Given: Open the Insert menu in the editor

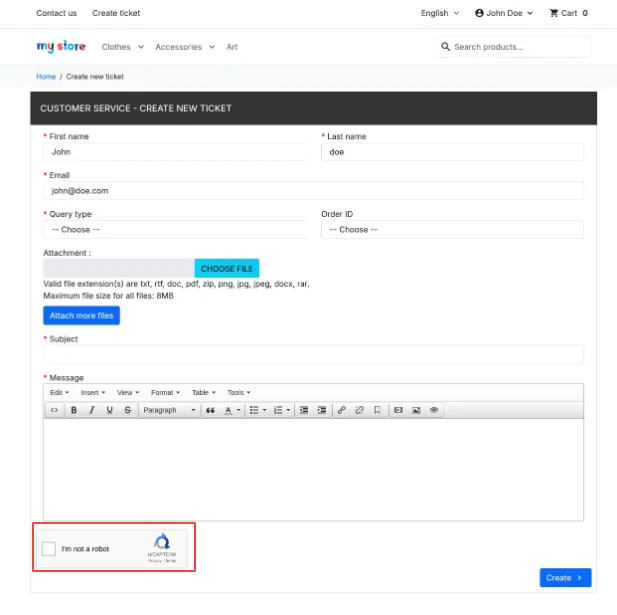Looking at the screenshot, I should point(93,392).
